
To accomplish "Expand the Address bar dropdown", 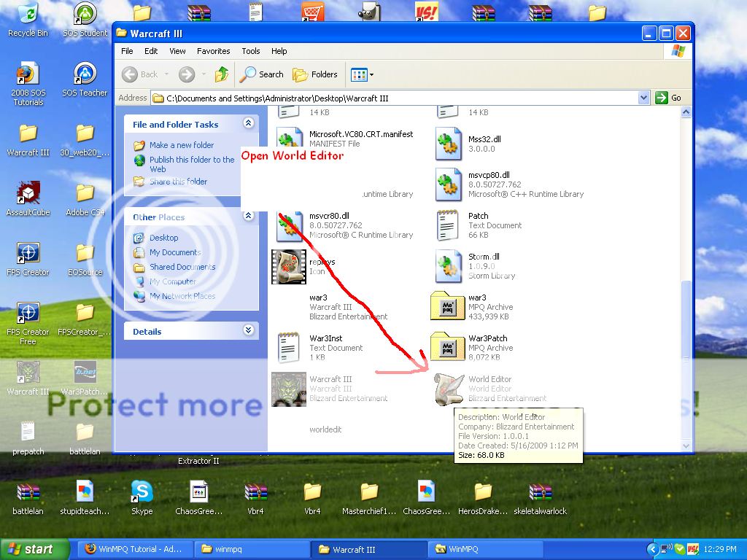I will [643, 98].
